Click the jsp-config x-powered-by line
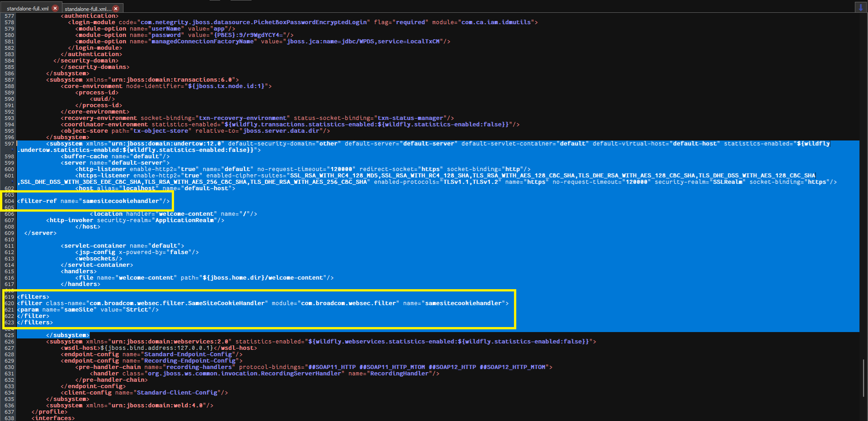The image size is (868, 421). (x=137, y=252)
